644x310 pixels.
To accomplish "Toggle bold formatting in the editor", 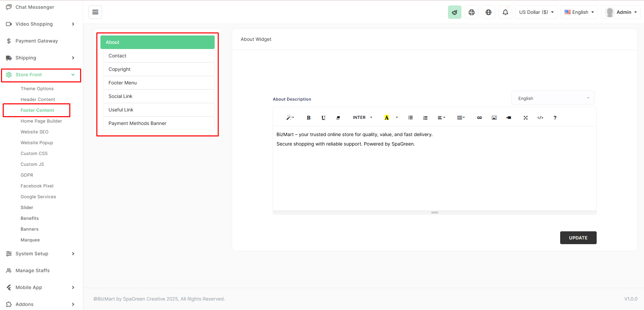I will pos(308,118).
